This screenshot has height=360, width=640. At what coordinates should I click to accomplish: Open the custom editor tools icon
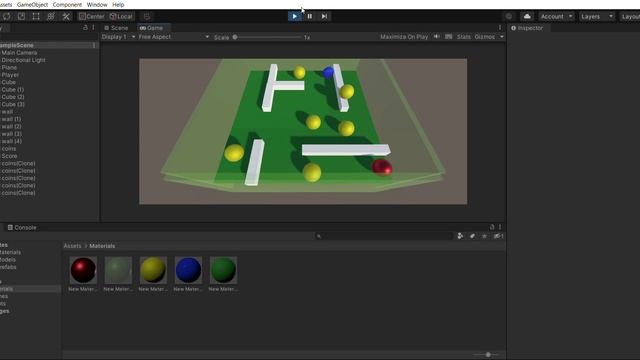click(x=66, y=16)
